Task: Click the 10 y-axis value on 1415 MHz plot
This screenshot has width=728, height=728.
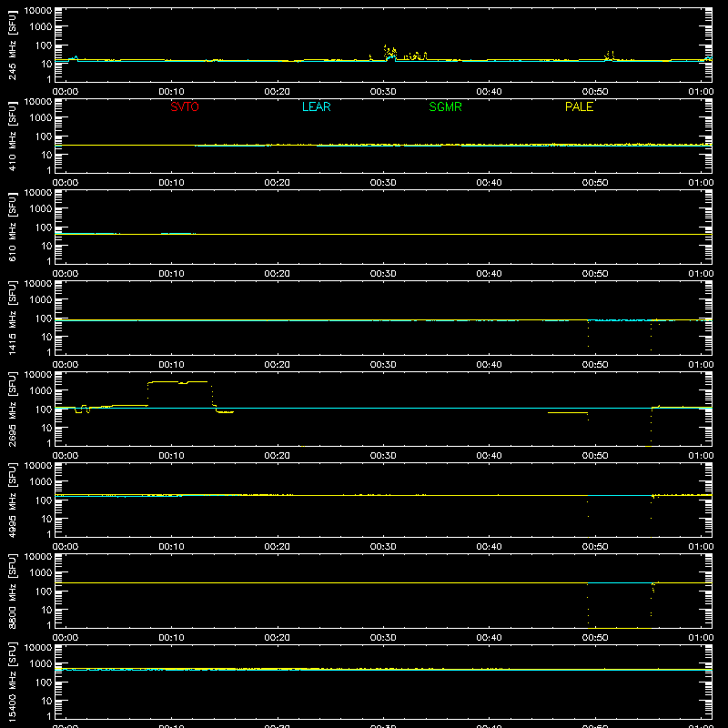Action: [x=46, y=337]
